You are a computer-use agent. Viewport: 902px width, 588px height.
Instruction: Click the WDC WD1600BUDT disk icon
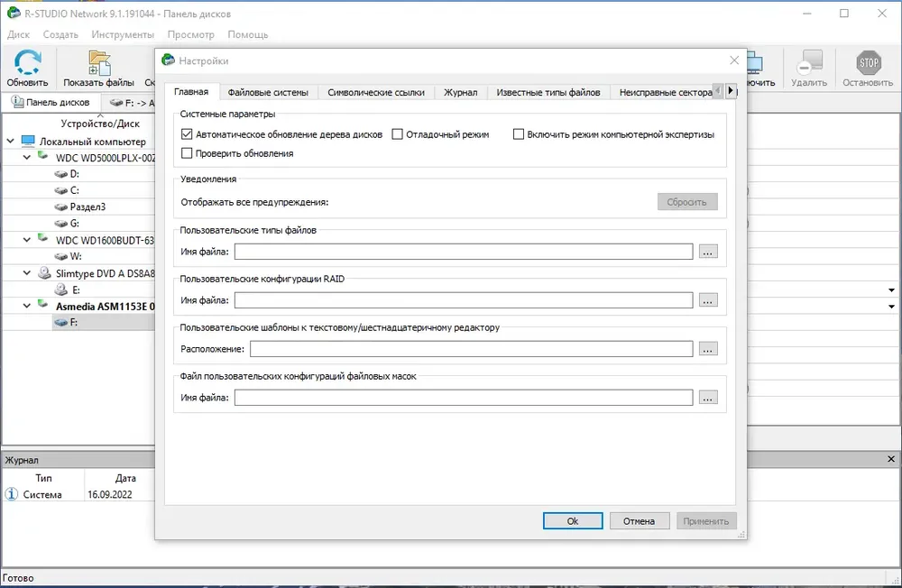(x=43, y=238)
